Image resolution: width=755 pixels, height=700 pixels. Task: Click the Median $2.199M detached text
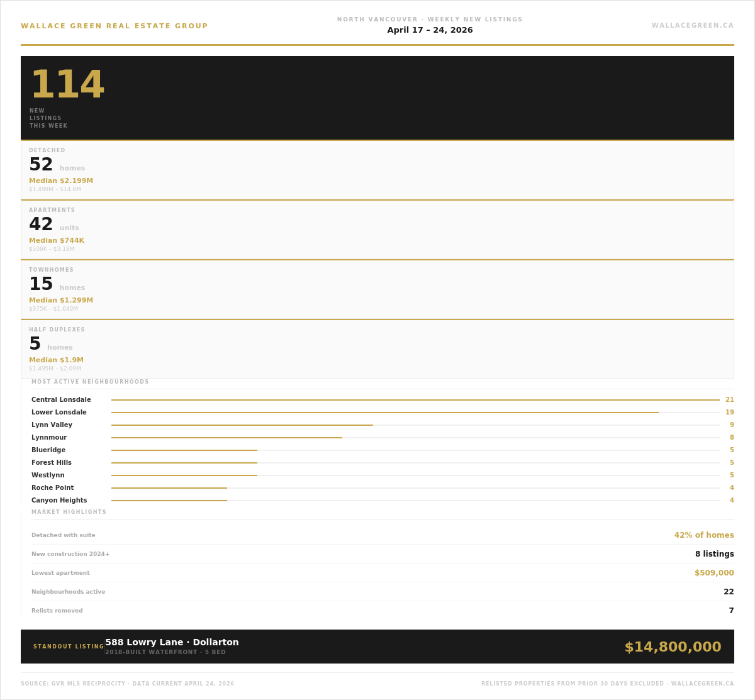click(x=61, y=181)
